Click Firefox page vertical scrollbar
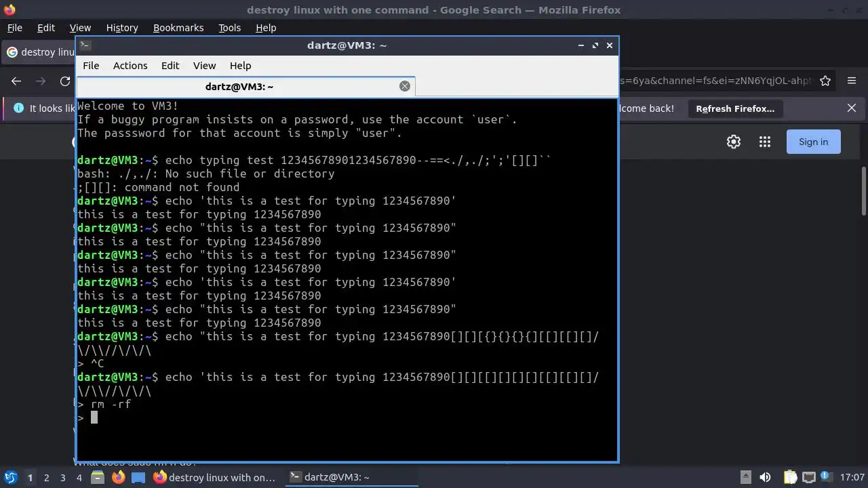Image resolution: width=868 pixels, height=488 pixels. click(x=863, y=191)
